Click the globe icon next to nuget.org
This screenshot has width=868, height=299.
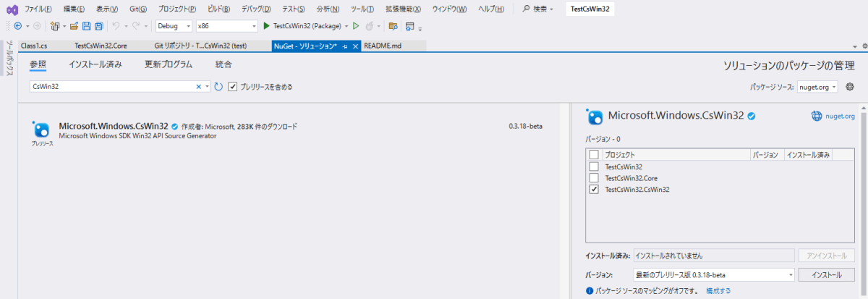click(x=817, y=116)
